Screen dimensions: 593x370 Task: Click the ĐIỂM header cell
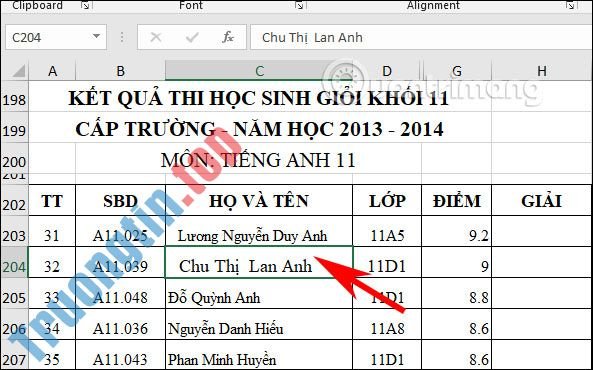point(456,201)
